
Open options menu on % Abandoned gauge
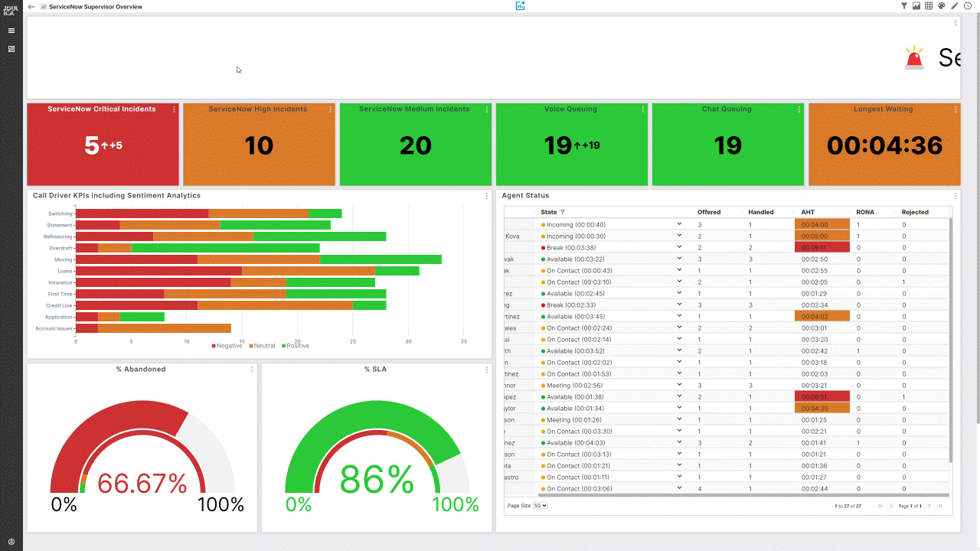[x=252, y=370]
